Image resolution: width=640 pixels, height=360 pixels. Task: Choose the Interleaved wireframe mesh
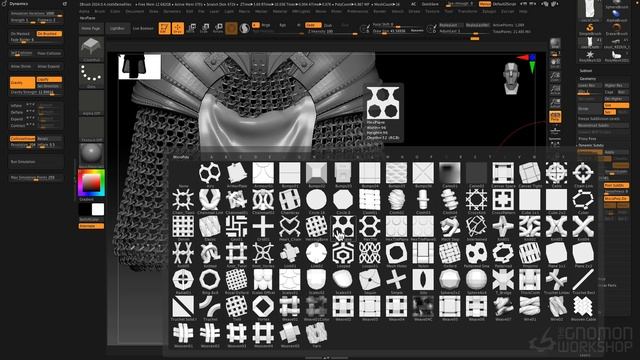tap(476, 226)
